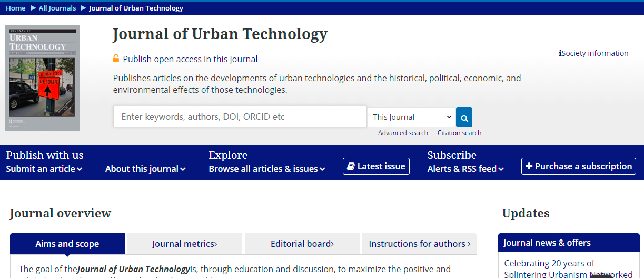Screen dimensions: 644x278
Task: Expand the Alerts & RSS feed menu
Action: (465, 169)
